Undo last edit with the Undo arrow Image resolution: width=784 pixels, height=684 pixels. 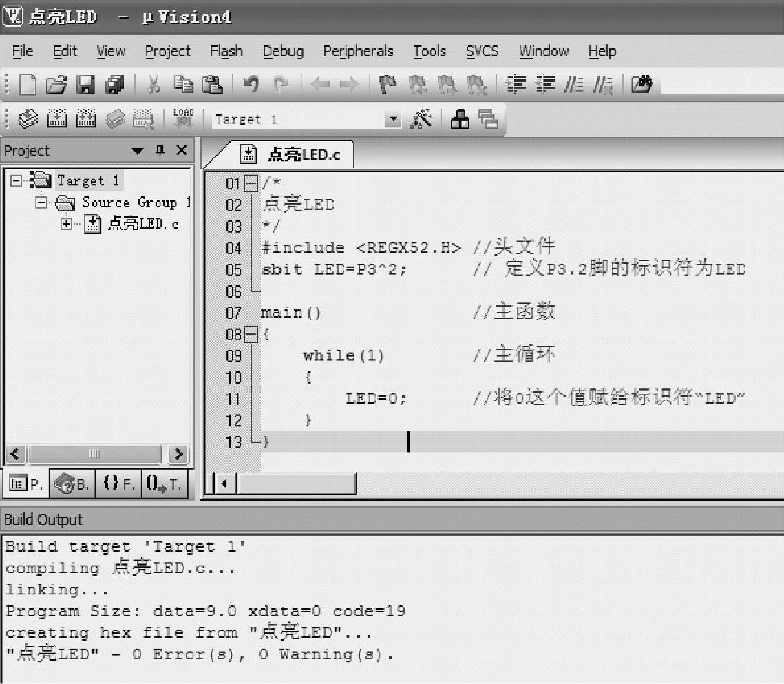251,85
